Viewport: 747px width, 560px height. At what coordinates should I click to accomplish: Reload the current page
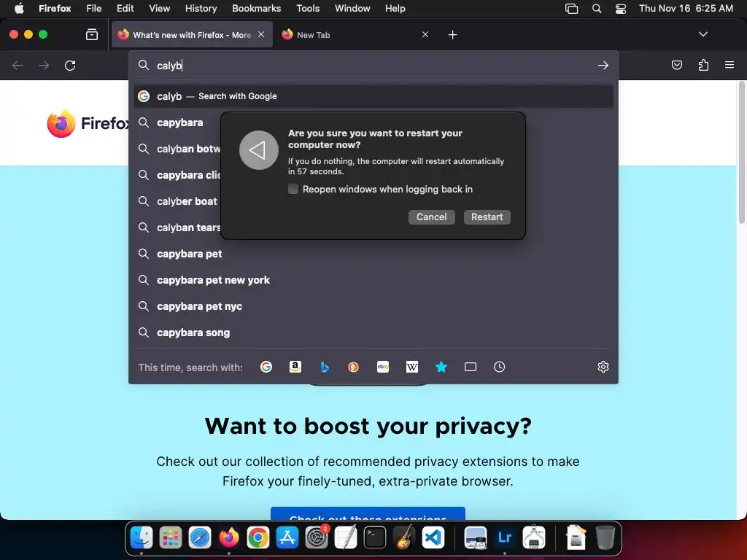70,65
